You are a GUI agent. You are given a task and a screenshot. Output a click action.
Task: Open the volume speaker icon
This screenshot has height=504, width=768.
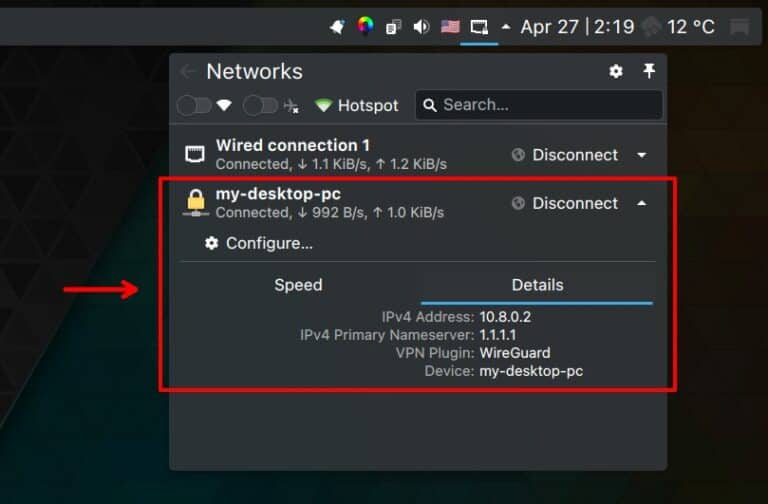point(421,26)
